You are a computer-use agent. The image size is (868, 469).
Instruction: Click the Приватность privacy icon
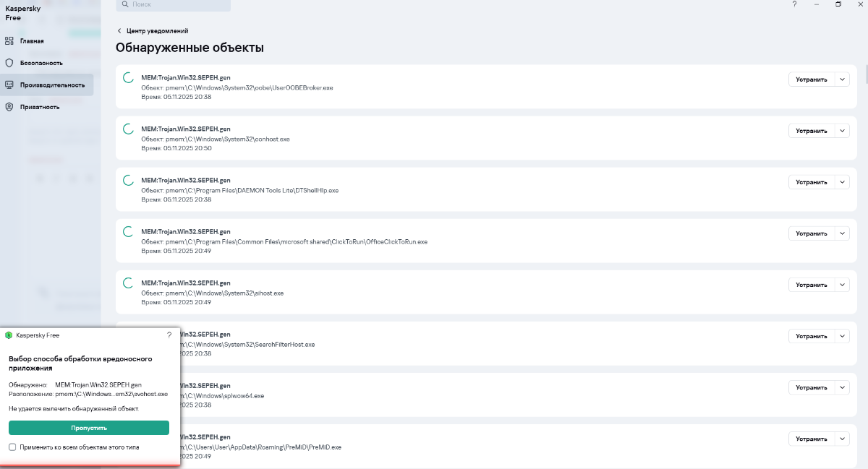(x=9, y=107)
